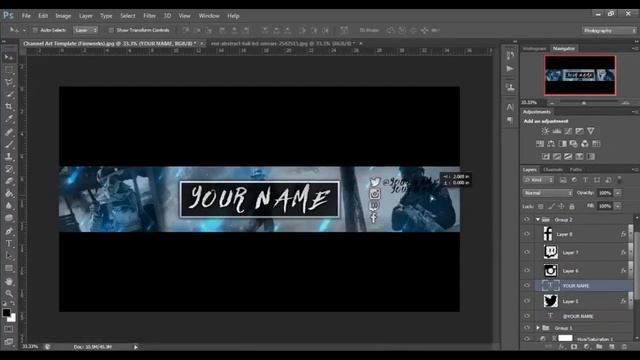This screenshot has width=640, height=360.
Task: Open the Layer menu
Action: tap(86, 16)
